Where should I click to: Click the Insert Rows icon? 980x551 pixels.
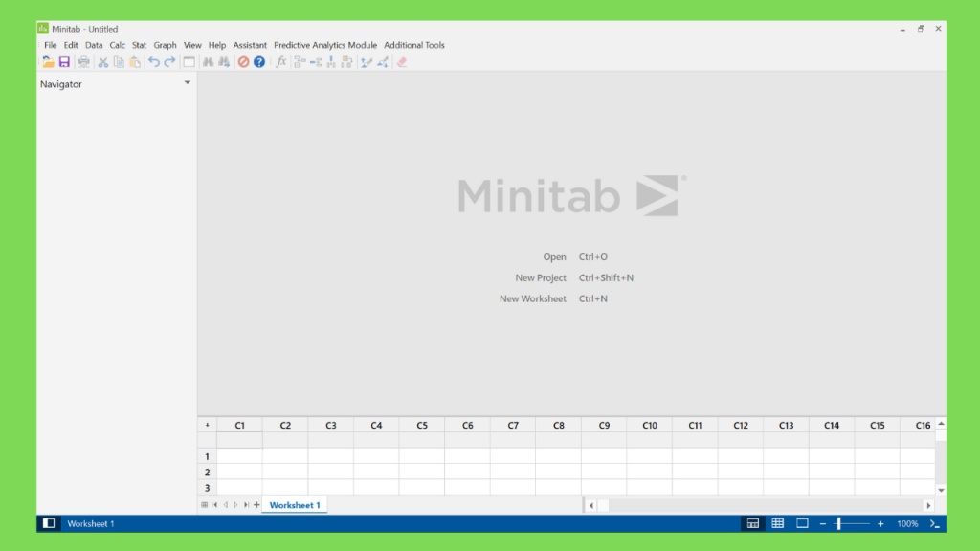point(316,62)
